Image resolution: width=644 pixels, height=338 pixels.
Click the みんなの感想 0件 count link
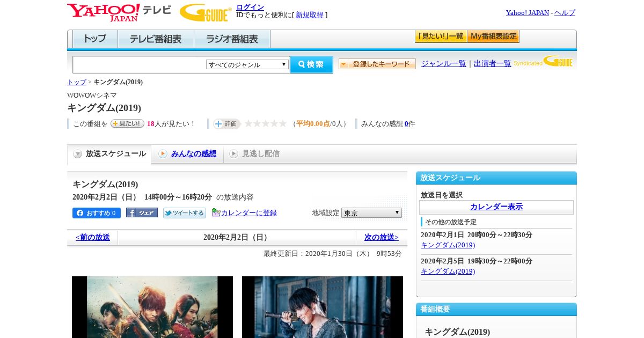click(406, 124)
